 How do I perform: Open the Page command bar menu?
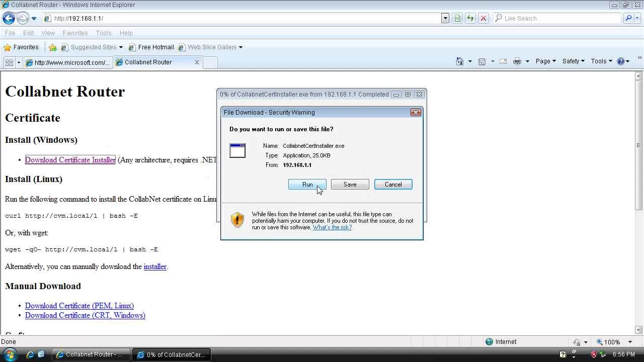point(545,61)
